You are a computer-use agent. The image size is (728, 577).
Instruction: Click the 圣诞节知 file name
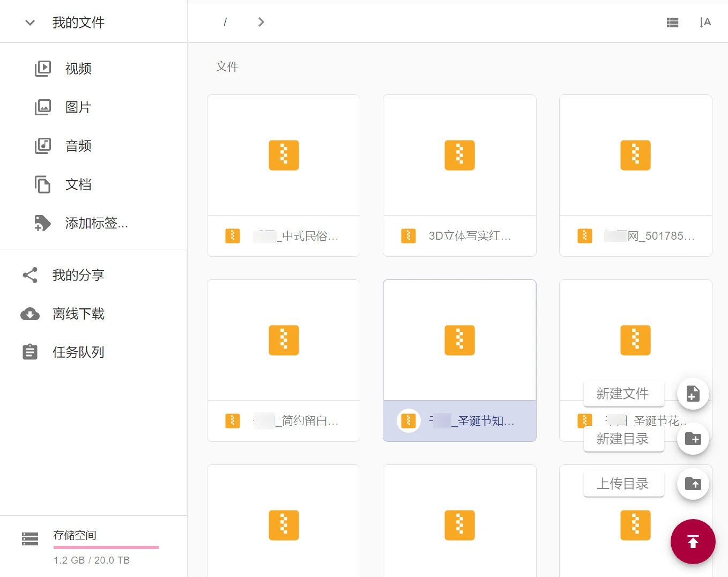coord(472,421)
